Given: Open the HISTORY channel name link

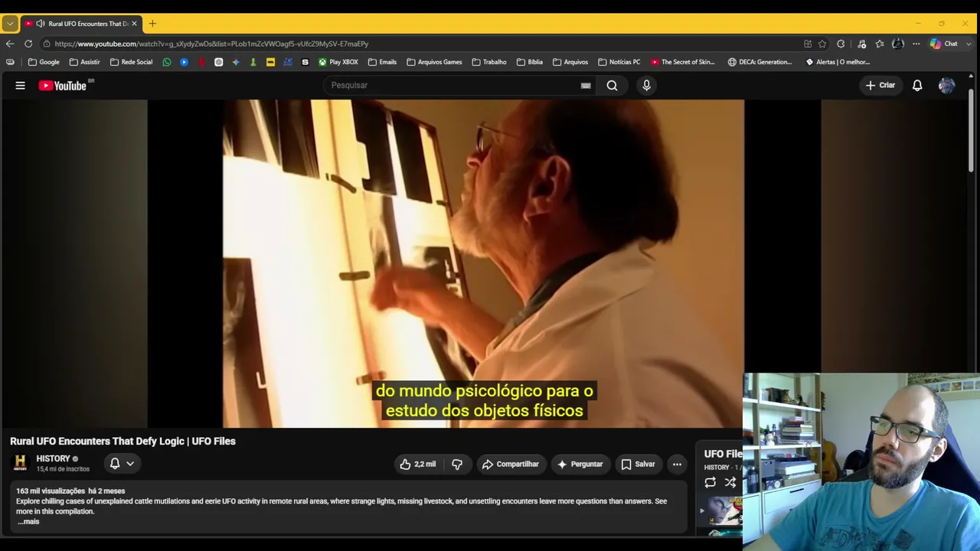Looking at the screenshot, I should click(53, 458).
